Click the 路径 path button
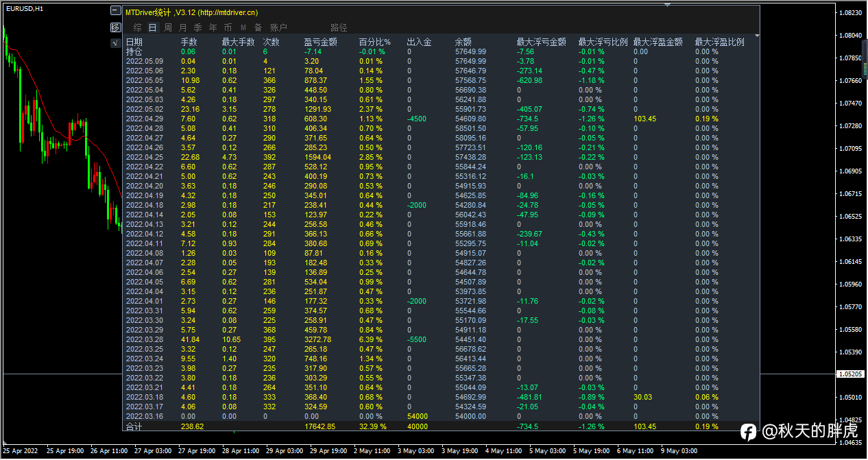868x460 pixels. 339,28
